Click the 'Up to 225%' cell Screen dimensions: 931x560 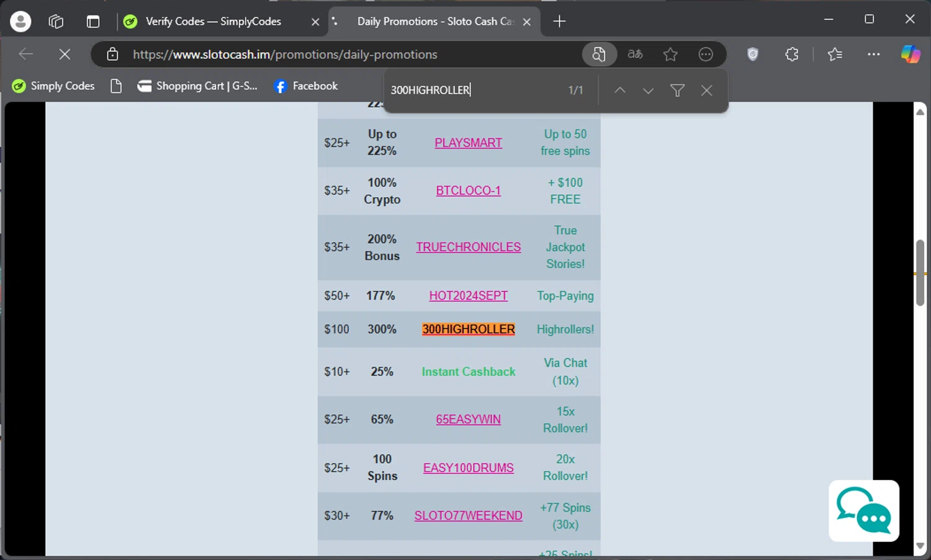pos(382,143)
